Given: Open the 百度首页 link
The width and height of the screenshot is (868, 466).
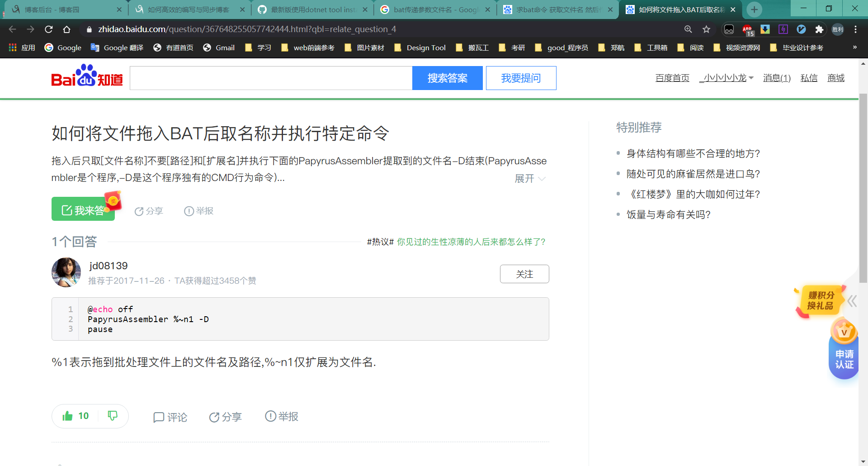Looking at the screenshot, I should pos(672,78).
